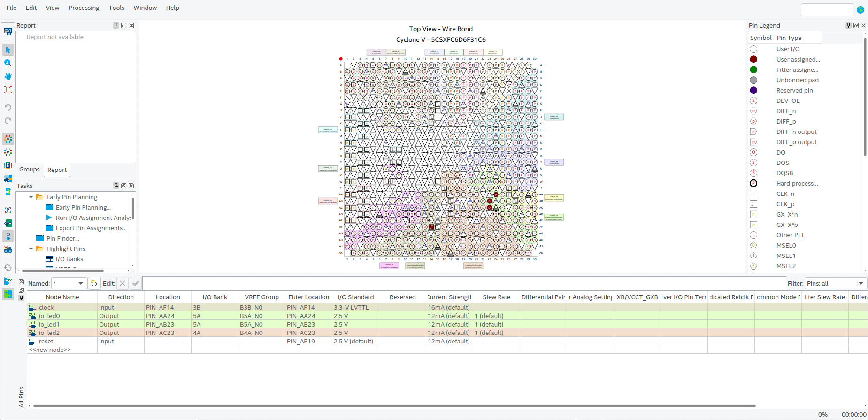Viewport: 868px width, 420px height.
Task: Click the fit-to-window zoom icon
Action: pyautogui.click(x=8, y=89)
